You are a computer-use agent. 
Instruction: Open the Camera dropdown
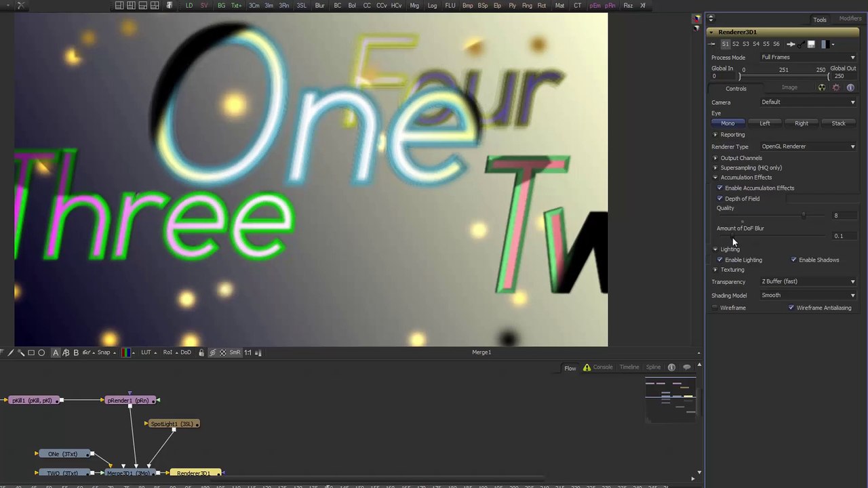[808, 102]
